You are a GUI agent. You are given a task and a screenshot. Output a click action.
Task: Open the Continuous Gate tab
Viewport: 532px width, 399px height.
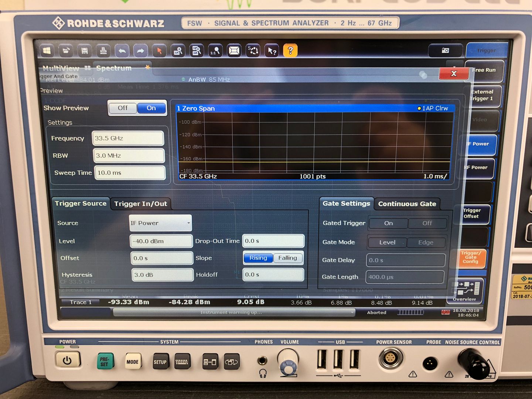tap(407, 204)
